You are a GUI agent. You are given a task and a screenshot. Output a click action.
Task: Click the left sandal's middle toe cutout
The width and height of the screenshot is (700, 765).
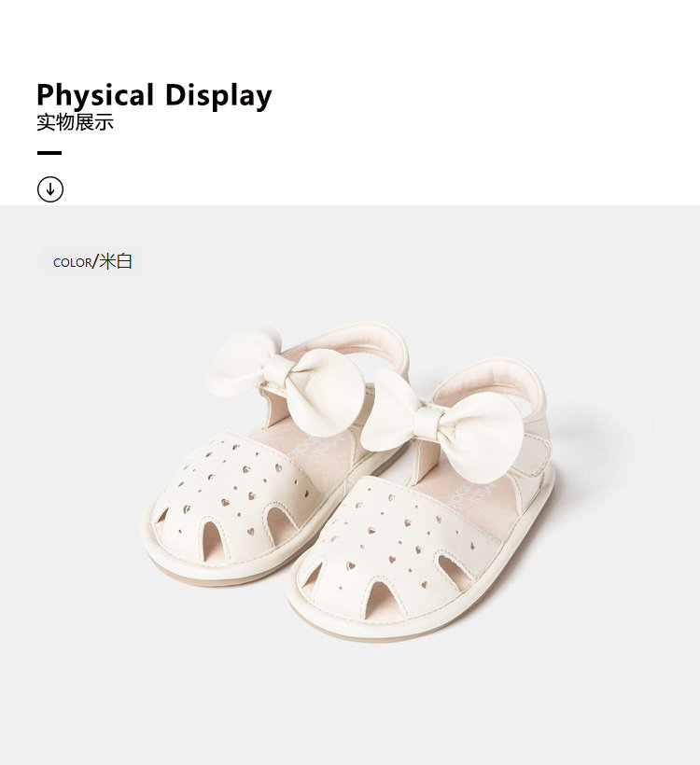pos(216,540)
